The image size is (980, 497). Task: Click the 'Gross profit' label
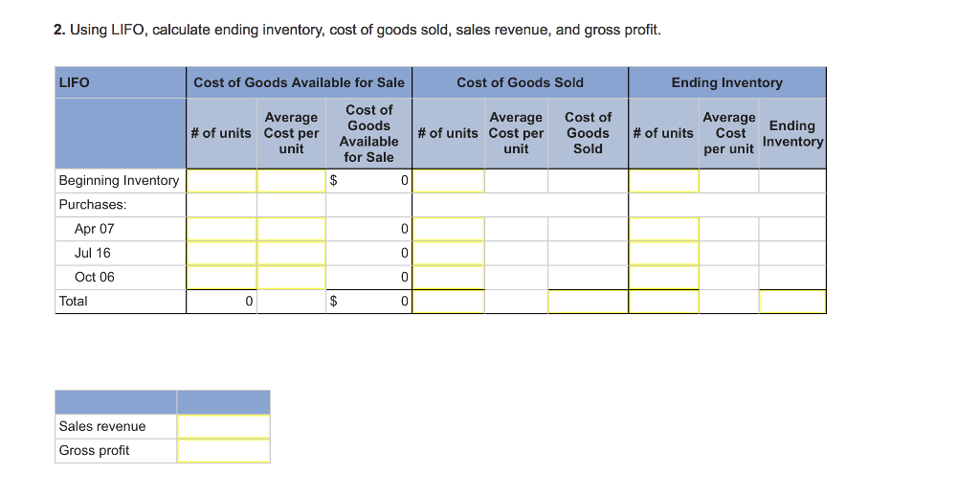click(x=94, y=451)
